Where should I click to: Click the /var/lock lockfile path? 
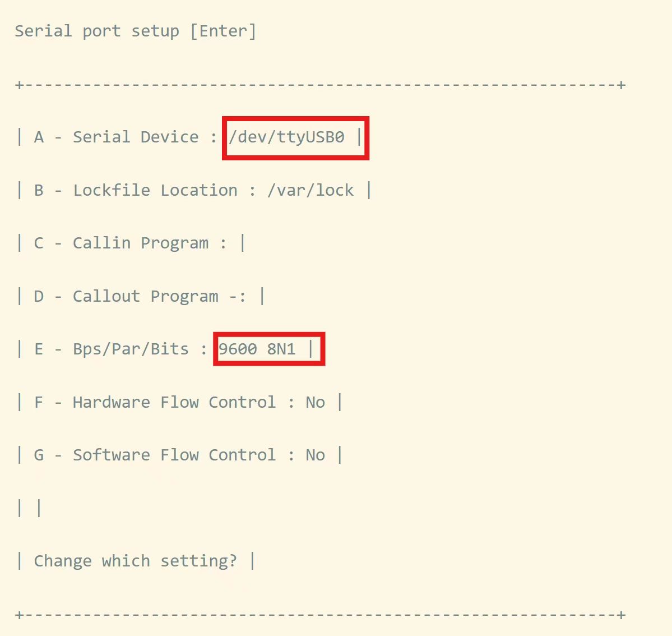coord(310,191)
